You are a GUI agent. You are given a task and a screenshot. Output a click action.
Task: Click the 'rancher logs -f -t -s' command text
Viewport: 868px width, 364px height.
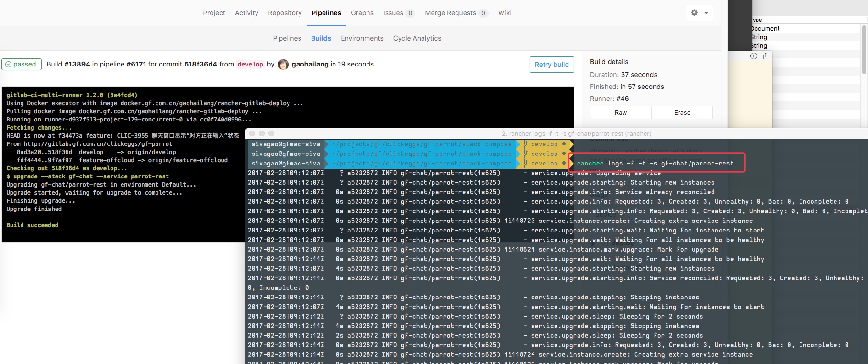(x=655, y=164)
